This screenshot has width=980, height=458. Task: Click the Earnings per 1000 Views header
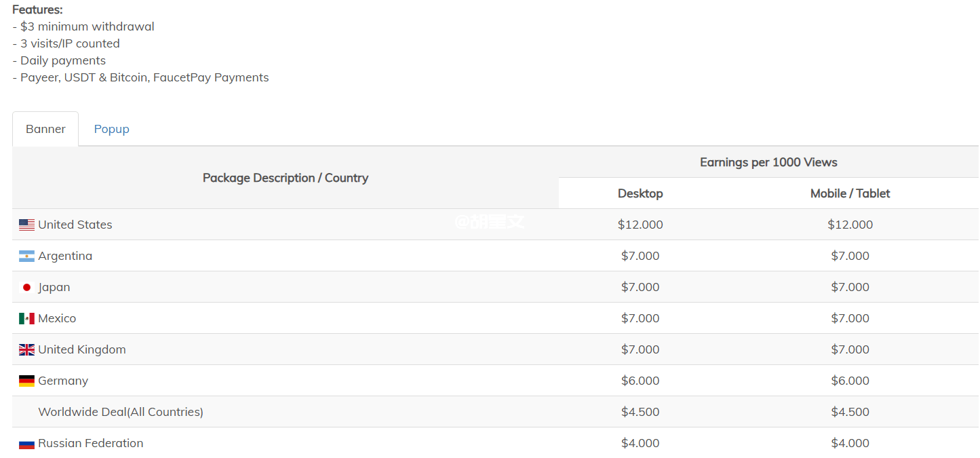click(768, 162)
